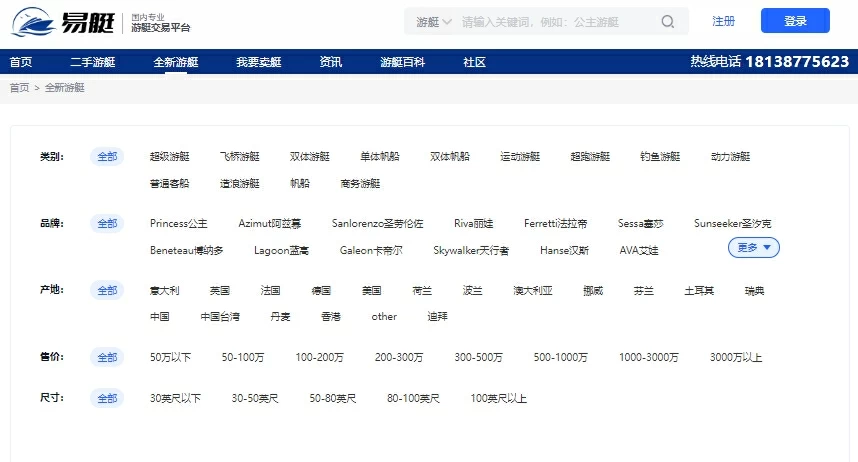The image size is (858, 462).
Task: Click 全新游艇 in the breadcrumb
Action: (65, 88)
